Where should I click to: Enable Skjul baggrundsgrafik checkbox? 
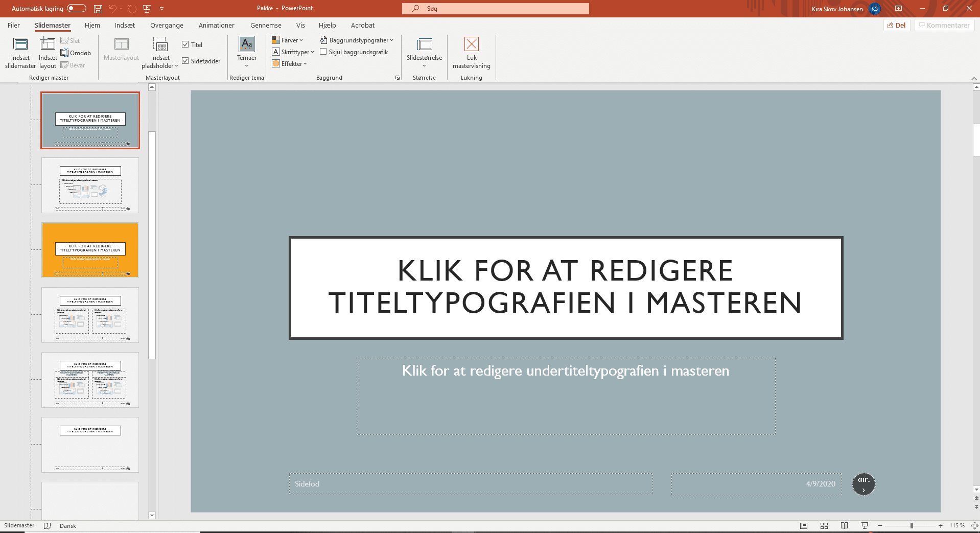pos(323,52)
